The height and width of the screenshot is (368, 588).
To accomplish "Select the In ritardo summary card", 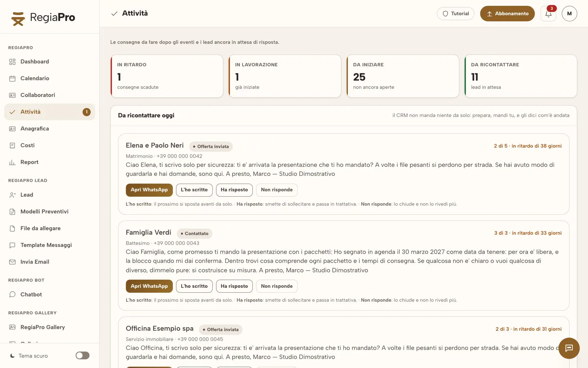I will tap(167, 76).
